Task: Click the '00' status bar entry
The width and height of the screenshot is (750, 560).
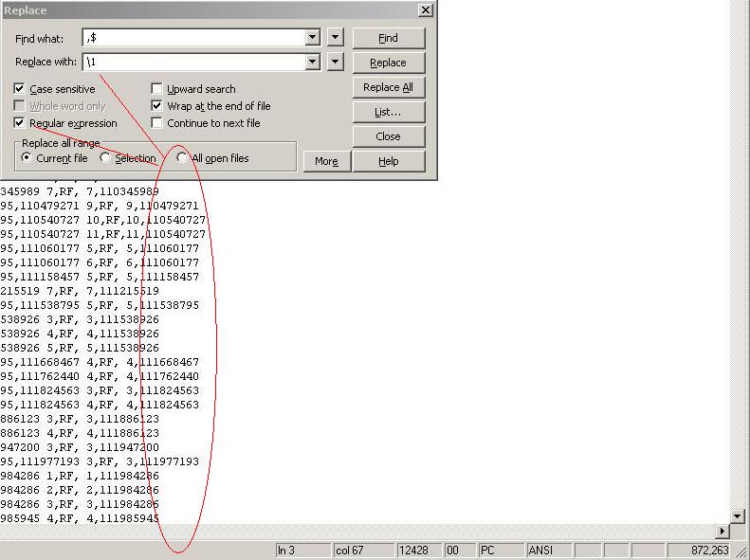Action: coord(460,551)
